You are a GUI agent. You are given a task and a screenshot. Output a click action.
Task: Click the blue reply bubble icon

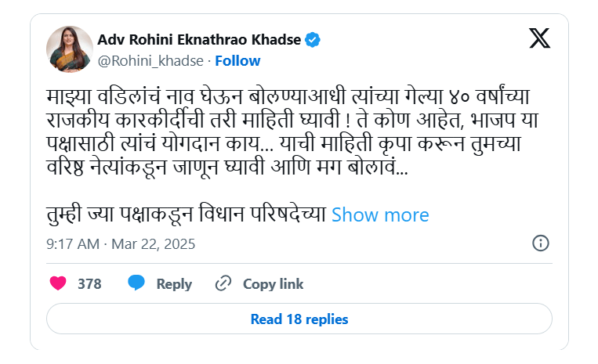tap(136, 283)
